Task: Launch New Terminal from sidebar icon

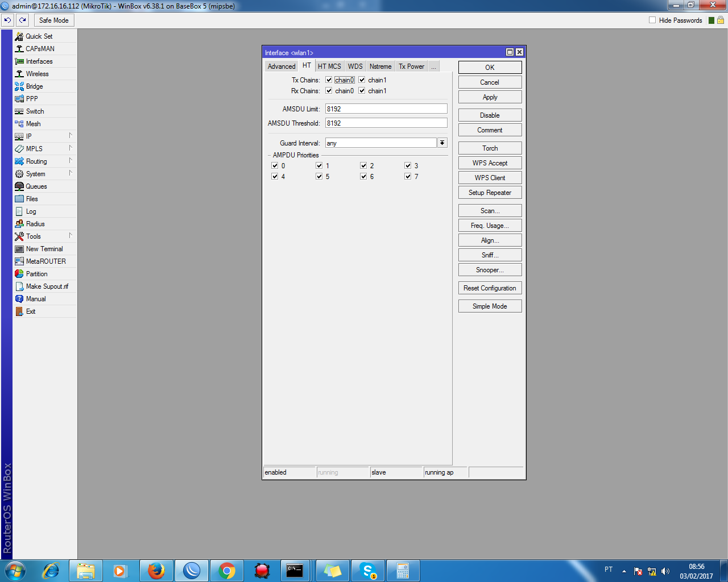Action: click(19, 249)
